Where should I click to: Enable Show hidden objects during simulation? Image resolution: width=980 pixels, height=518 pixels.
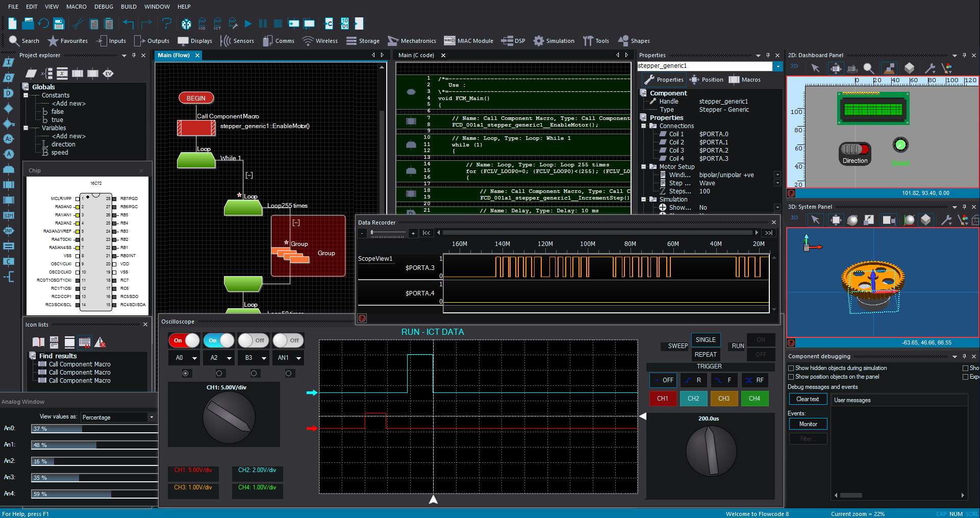791,368
